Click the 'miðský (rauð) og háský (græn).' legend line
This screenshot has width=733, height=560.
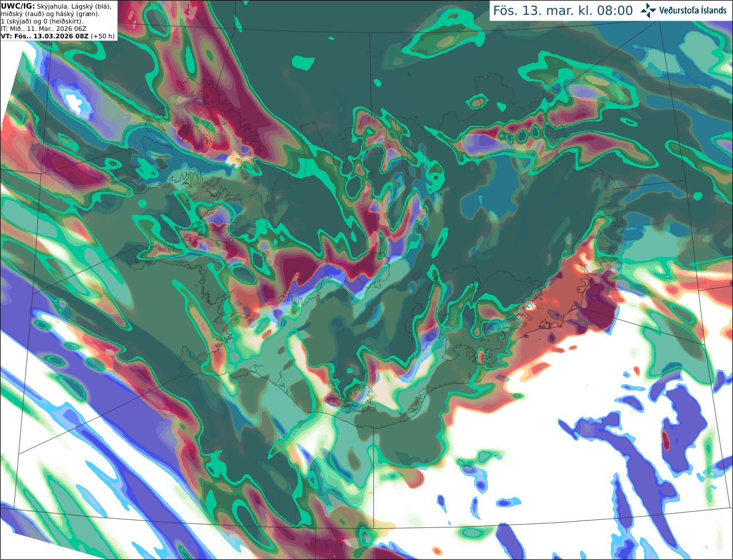coord(50,13)
